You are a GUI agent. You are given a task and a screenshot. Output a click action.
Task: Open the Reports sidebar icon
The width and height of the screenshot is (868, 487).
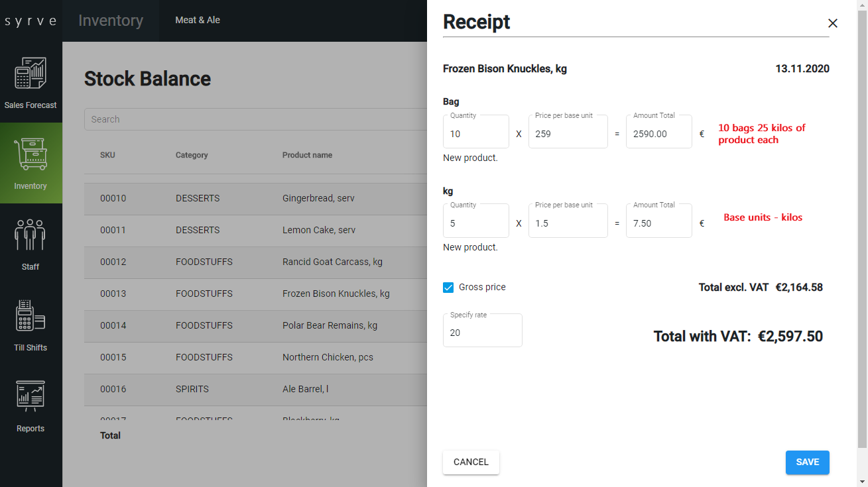click(31, 406)
